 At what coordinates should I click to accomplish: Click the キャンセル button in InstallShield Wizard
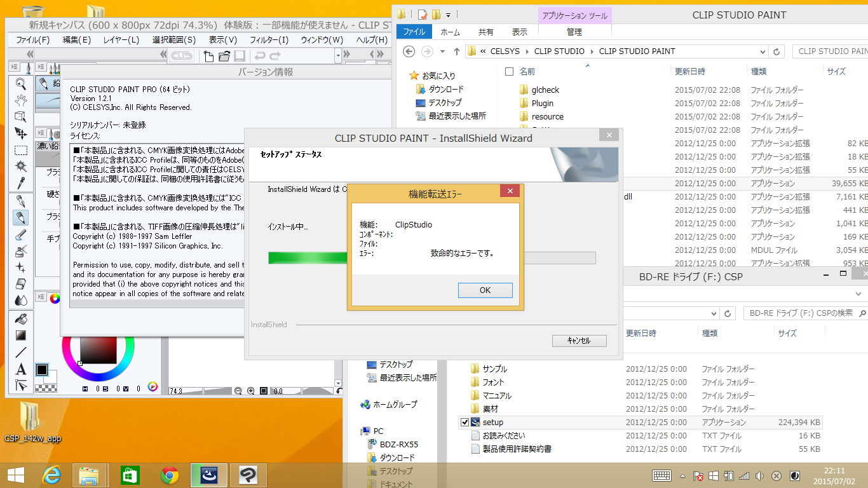click(580, 341)
